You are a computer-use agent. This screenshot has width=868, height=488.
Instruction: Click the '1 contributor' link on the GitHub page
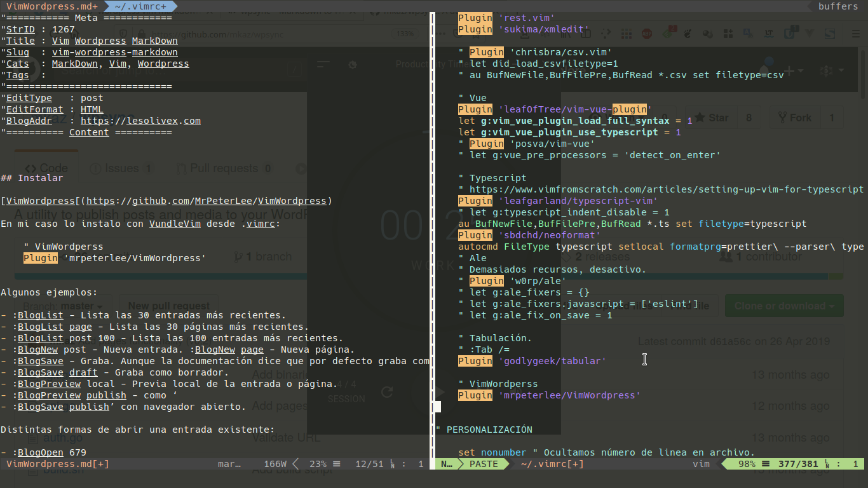759,257
